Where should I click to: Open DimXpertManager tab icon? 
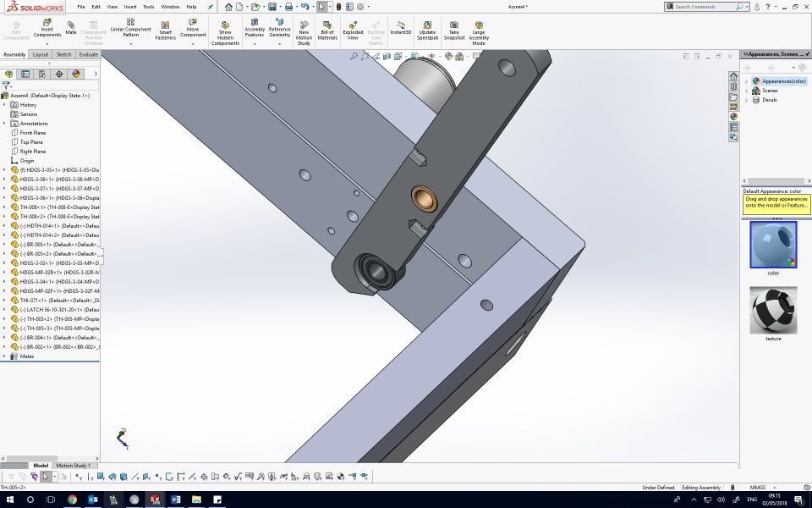tap(59, 74)
